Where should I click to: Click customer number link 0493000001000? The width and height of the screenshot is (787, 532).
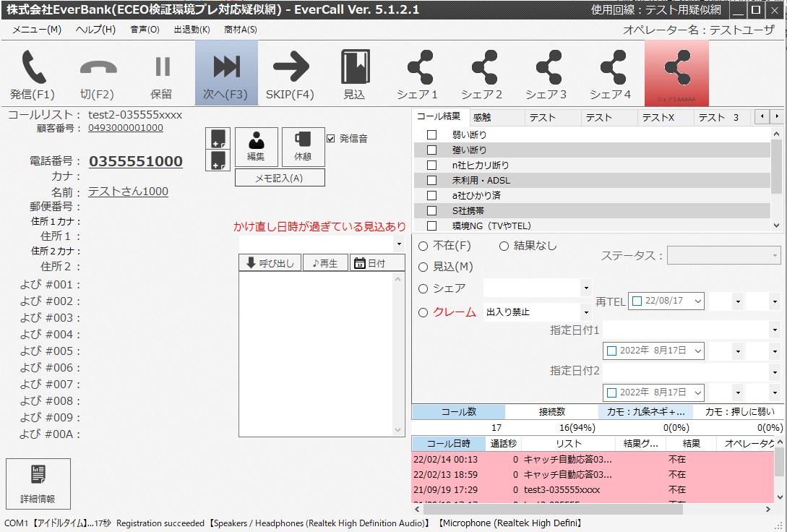[126, 128]
